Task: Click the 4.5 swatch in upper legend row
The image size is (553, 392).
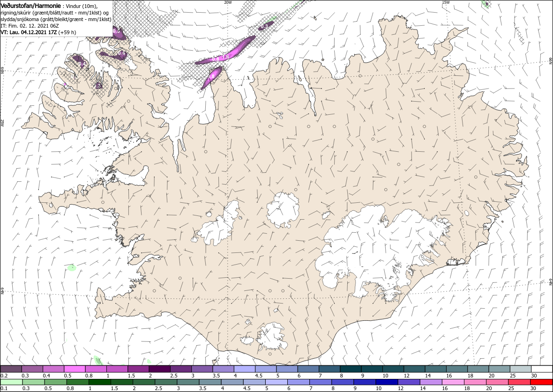Action: click(266, 369)
